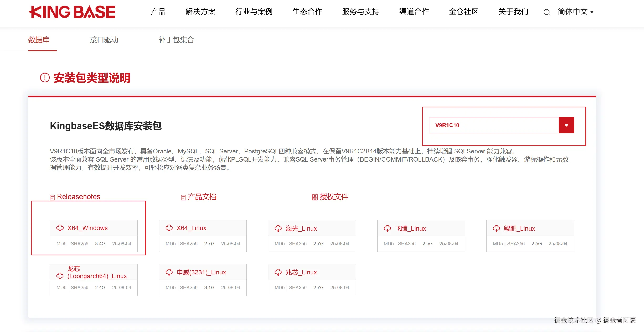Open the 安装包类型说明 heading link
The width and height of the screenshot is (644, 332).
[92, 78]
